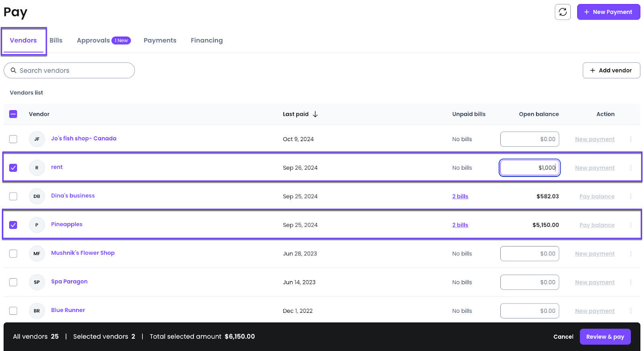Screen dimensions: 644x351
Task: Open Mushnik's Flower Shop vendor link
Action: (x=83, y=253)
